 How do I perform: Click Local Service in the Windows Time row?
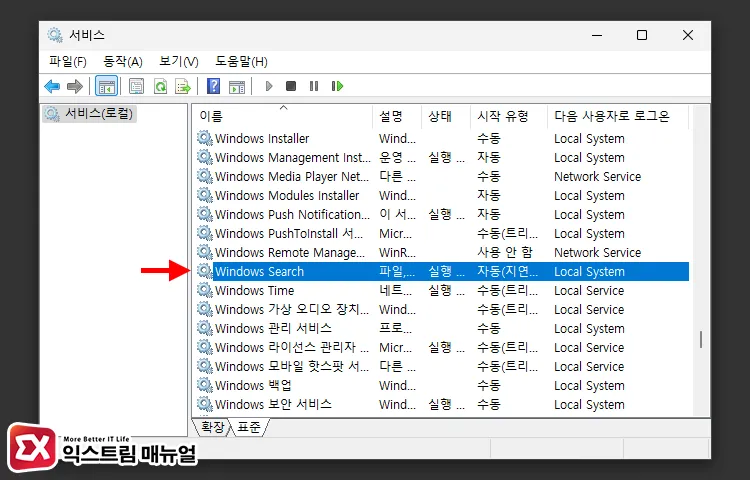(x=589, y=290)
